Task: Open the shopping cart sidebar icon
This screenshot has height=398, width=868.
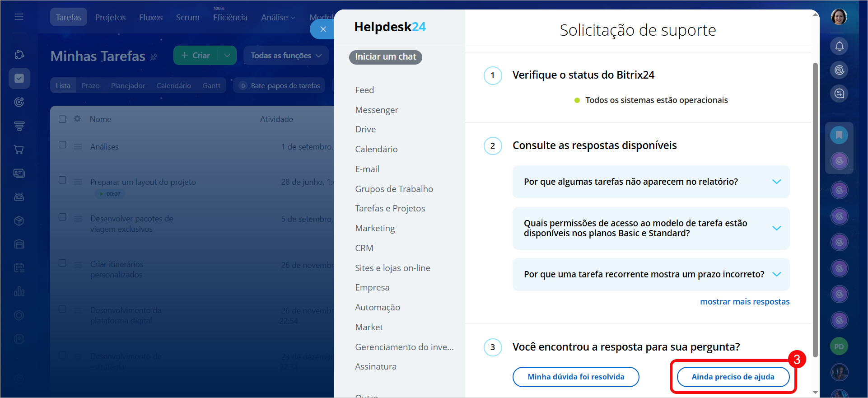Action: [x=19, y=150]
